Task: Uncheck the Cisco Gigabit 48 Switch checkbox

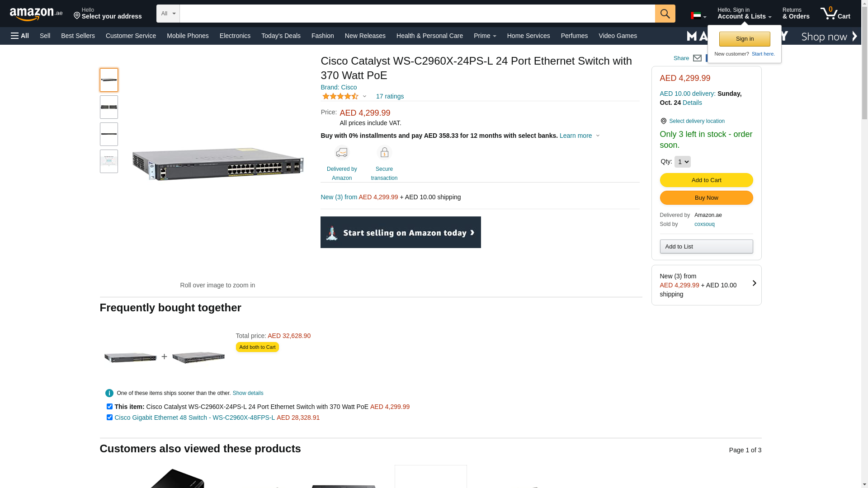Action: click(x=109, y=418)
